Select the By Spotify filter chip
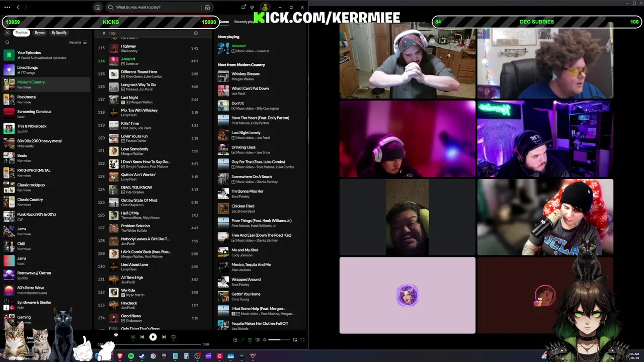Viewport: 644px width, 362px height. point(59,33)
